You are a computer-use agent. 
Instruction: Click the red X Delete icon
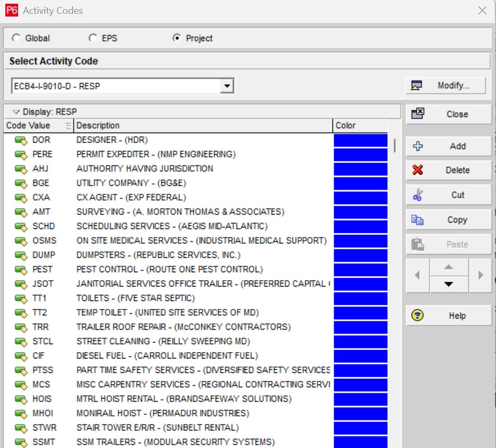[418, 170]
